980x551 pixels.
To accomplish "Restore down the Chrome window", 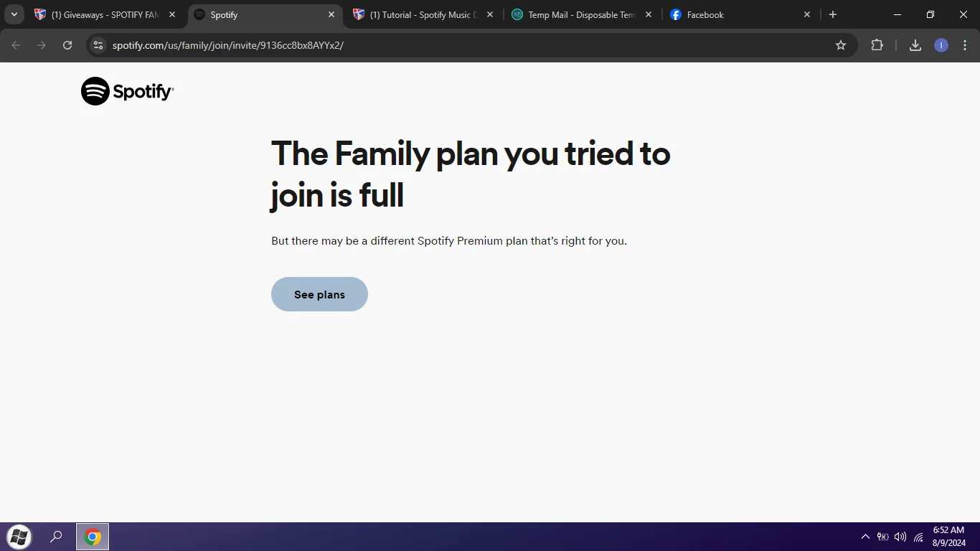I will click(930, 14).
